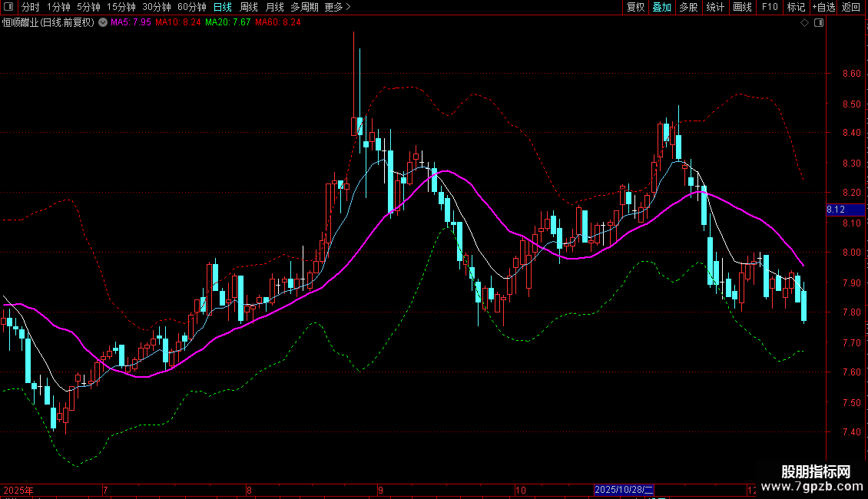The image size is (868, 499).
Task: Switch to 分时 intraday view
Action: [x=31, y=7]
